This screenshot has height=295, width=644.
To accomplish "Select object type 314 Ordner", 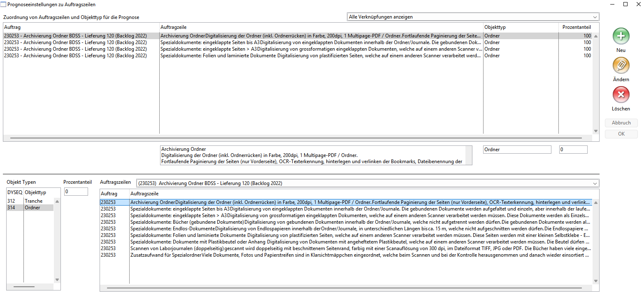I will point(32,208).
